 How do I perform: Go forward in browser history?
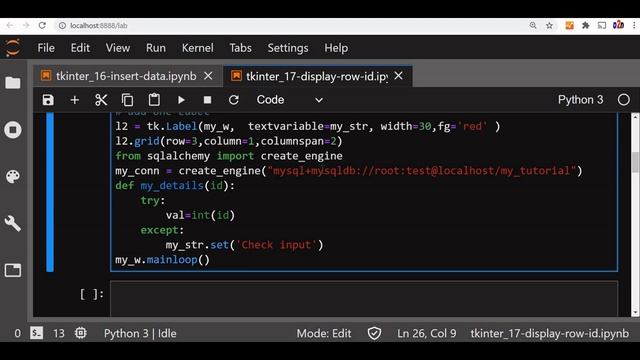pos(26,25)
